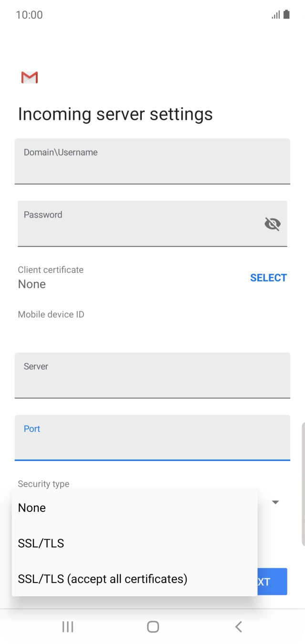The image size is (305, 644).
Task: Click SELECT next to Client certificate
Action: click(269, 277)
